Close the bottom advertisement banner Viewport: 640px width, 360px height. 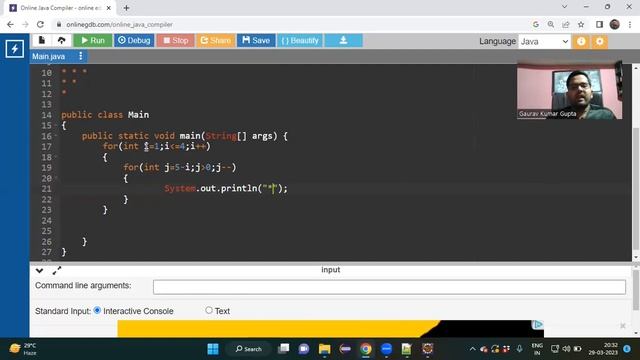(622, 325)
